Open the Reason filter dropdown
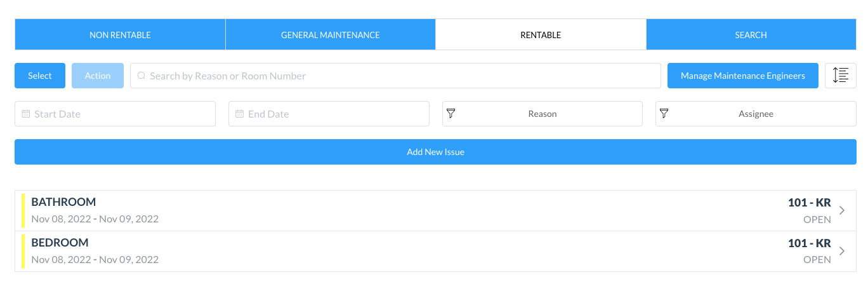This screenshot has height=298, width=868. click(542, 114)
